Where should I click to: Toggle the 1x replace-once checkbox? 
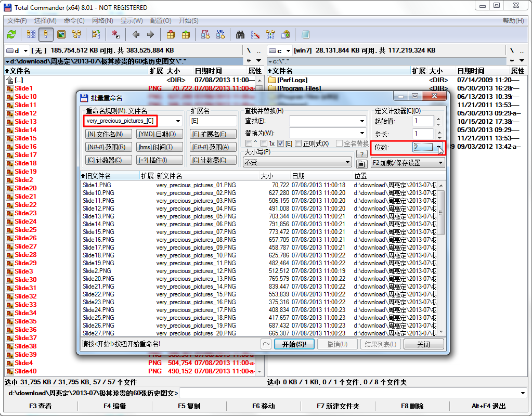click(x=264, y=144)
